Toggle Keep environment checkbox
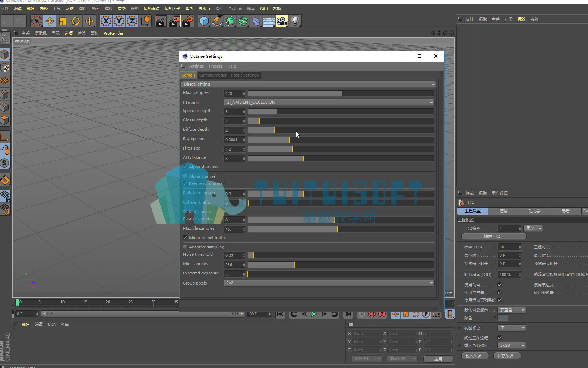Image resolution: width=588 pixels, height=368 pixels. (185, 183)
